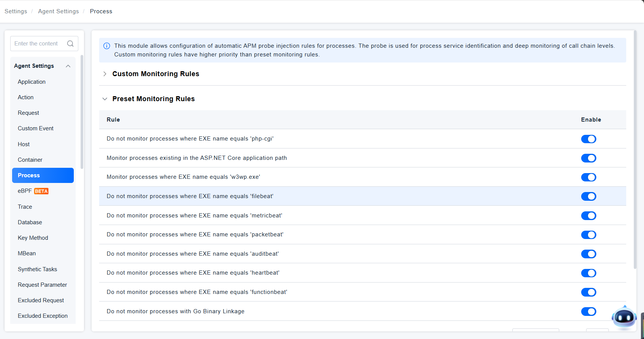Screen dimensions: 644x339
Task: Select Database in the sidebar
Action: coord(30,222)
